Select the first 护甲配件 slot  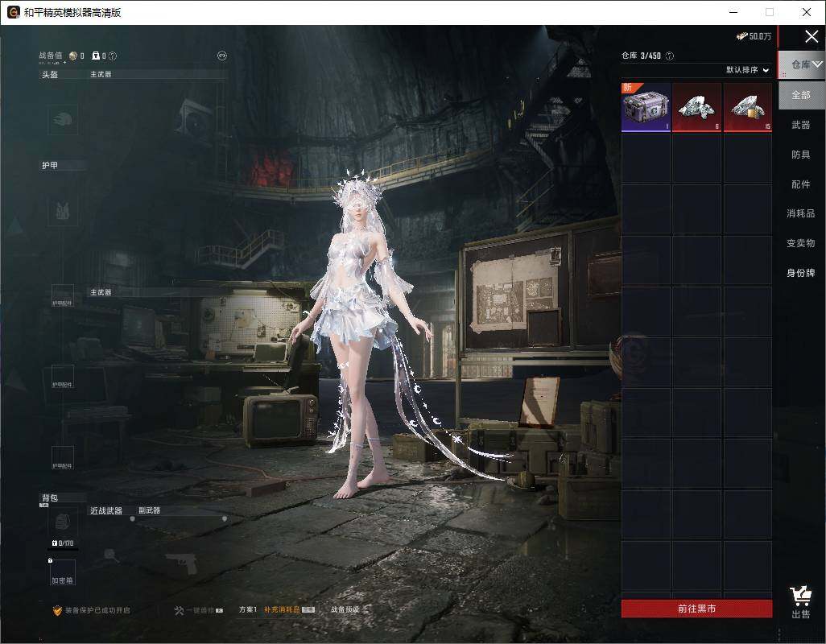pos(62,296)
